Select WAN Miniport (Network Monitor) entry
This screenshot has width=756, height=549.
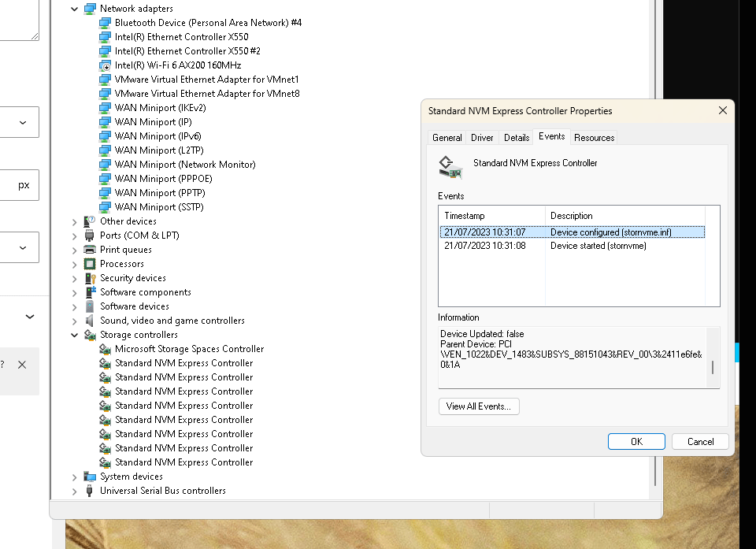pos(184,165)
